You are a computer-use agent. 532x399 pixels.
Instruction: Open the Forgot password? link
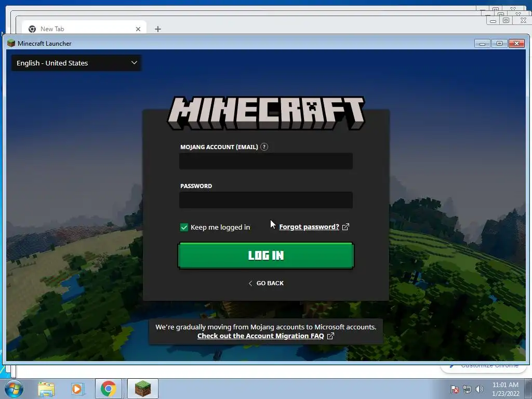309,227
